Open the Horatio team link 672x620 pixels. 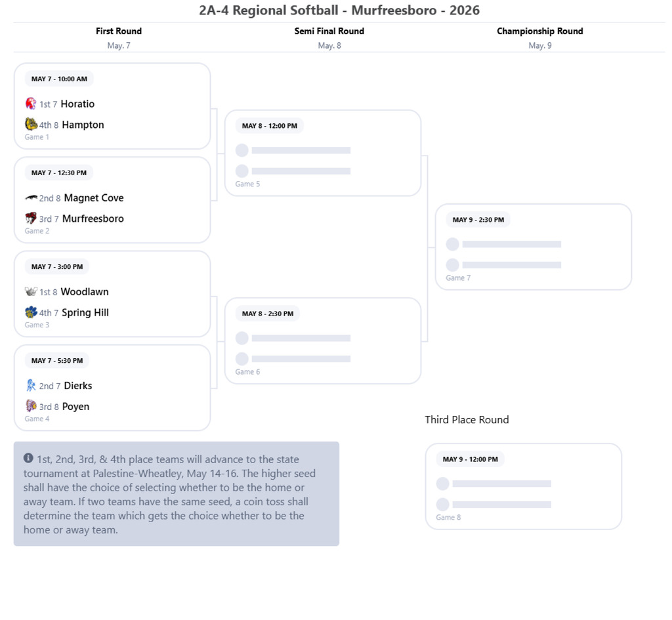click(x=77, y=104)
